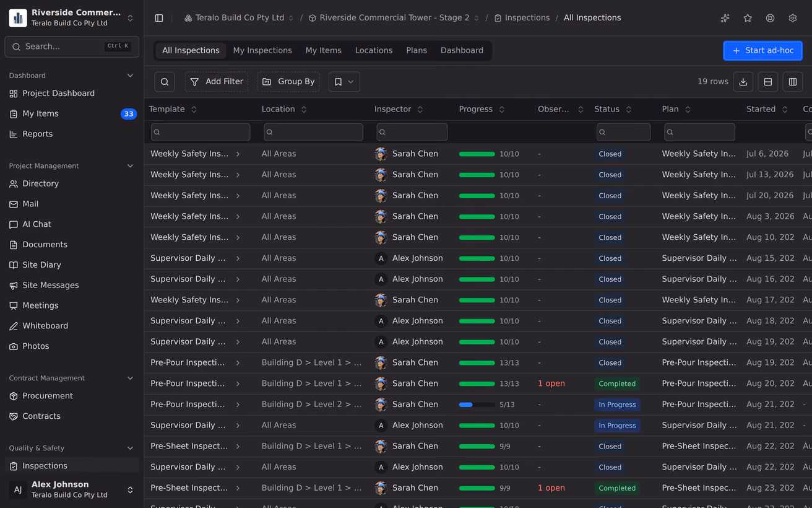Open Directory in sidebar

(x=72, y=184)
